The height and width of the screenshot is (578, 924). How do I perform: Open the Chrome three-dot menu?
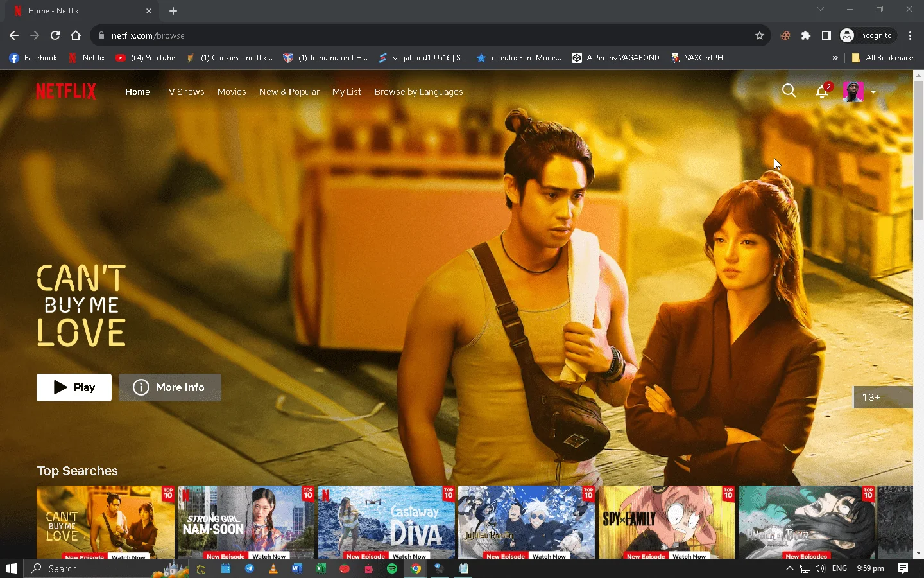(x=911, y=35)
